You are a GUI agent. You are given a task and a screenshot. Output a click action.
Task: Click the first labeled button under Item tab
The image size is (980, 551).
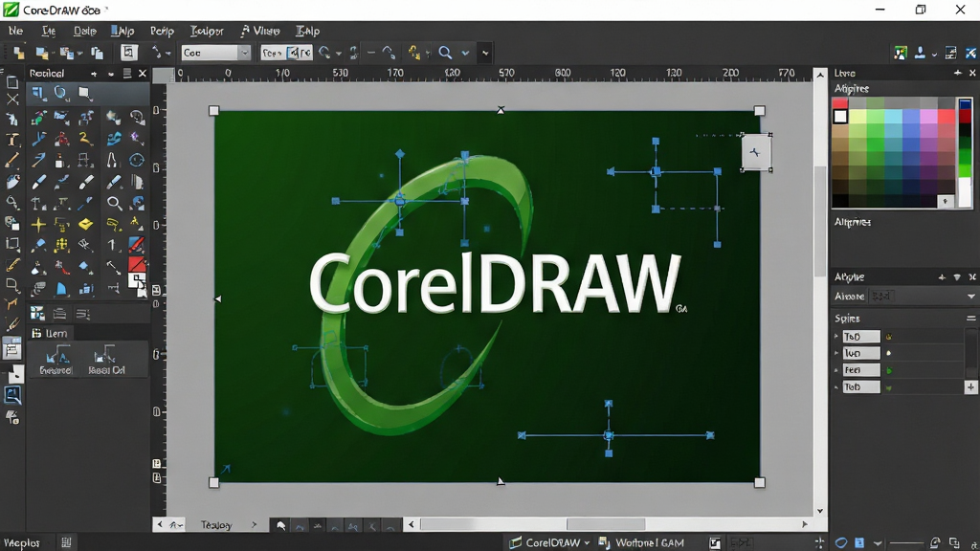pos(56,362)
